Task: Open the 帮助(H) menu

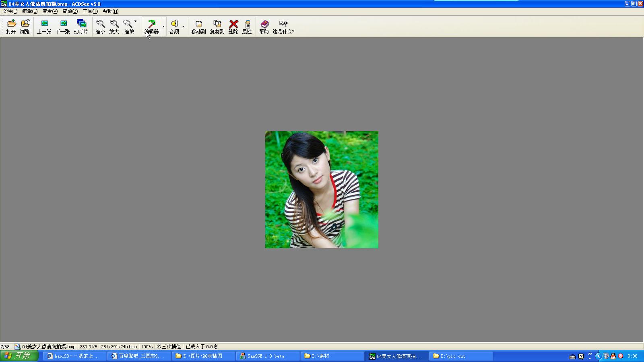Action: click(110, 11)
